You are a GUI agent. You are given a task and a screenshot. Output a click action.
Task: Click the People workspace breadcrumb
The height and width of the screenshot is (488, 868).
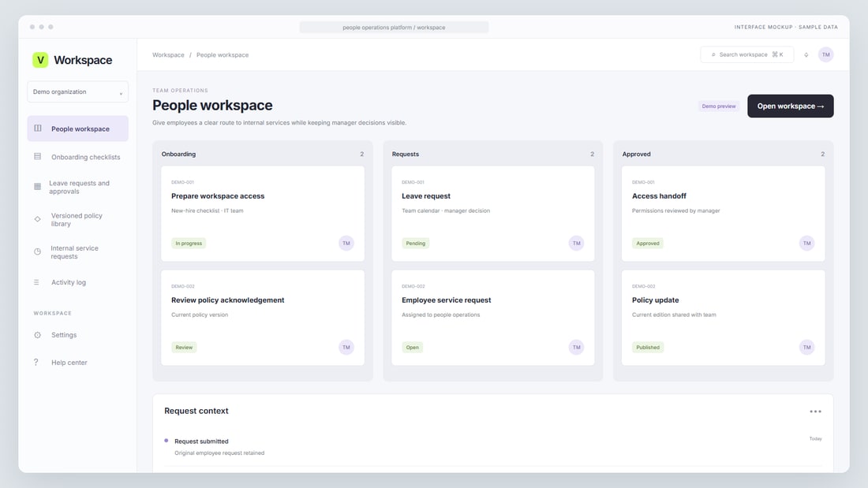click(x=223, y=54)
